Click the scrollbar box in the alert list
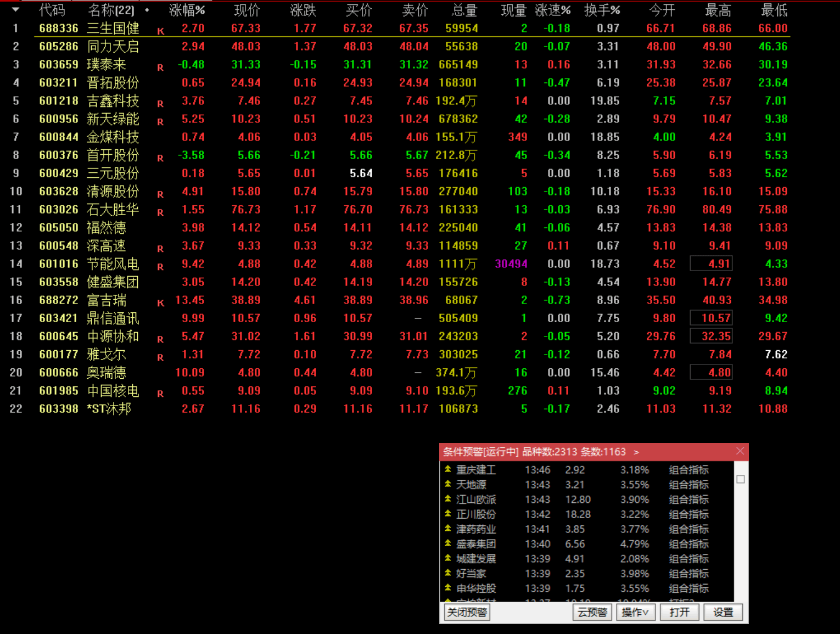This screenshot has height=634, width=840. [741, 479]
